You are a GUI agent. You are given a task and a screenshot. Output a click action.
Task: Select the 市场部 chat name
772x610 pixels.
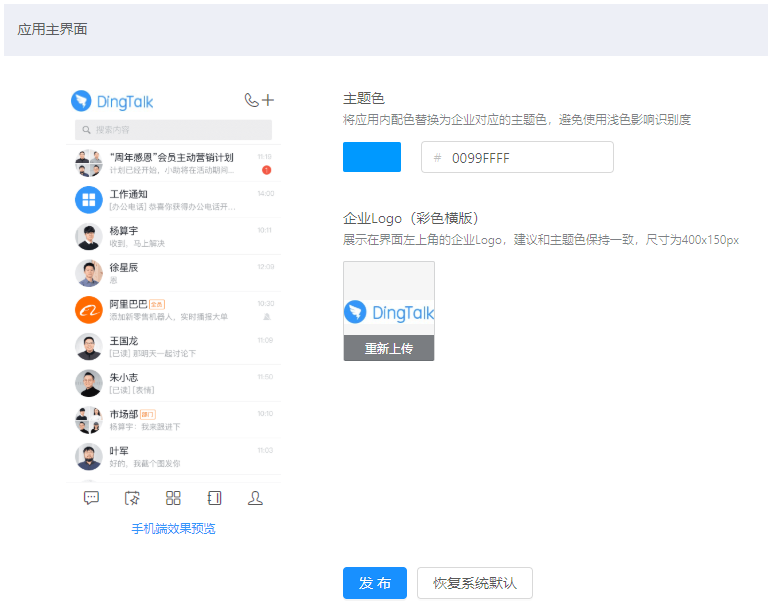coord(124,414)
